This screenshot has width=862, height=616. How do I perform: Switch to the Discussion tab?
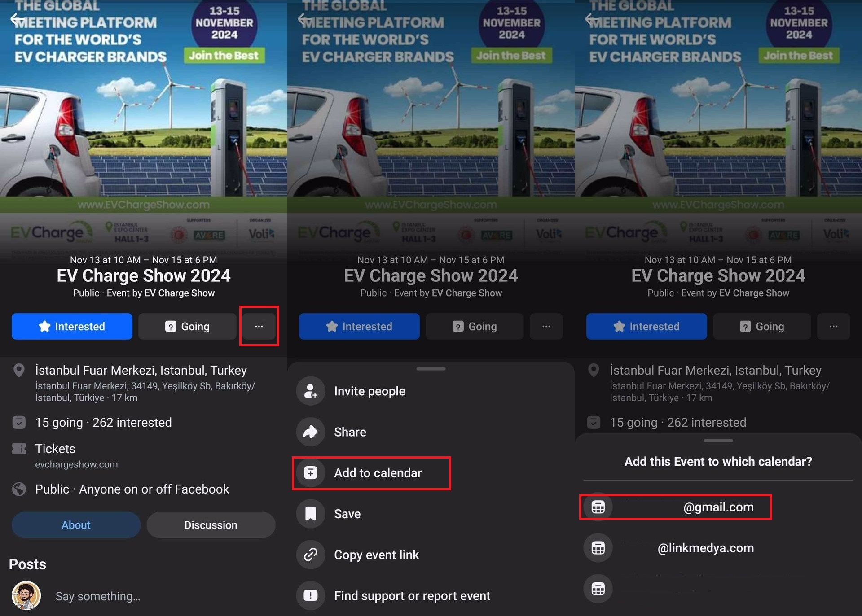coord(211,524)
